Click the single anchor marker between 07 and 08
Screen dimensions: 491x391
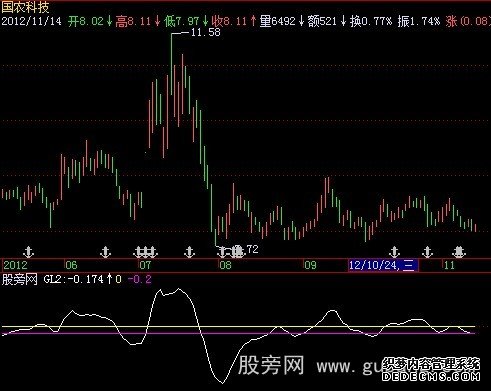189,252
